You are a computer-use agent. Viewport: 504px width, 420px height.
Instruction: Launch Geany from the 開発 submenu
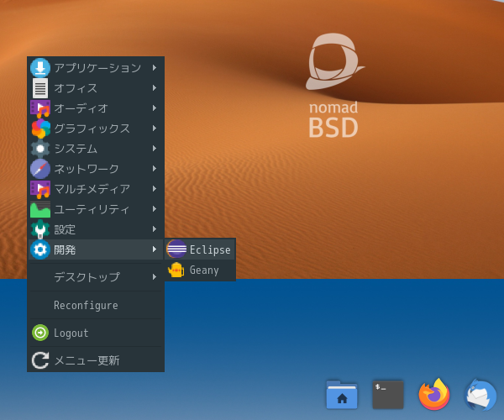[200, 270]
